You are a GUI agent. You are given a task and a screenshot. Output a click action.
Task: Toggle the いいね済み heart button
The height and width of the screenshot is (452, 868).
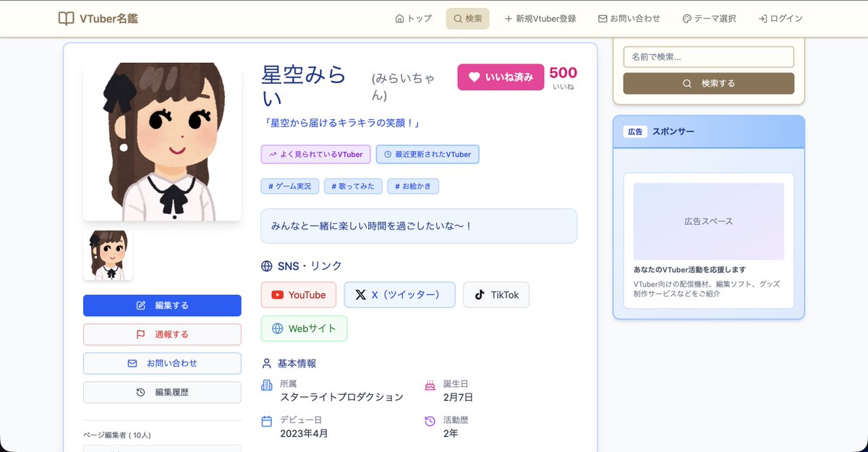pos(501,77)
